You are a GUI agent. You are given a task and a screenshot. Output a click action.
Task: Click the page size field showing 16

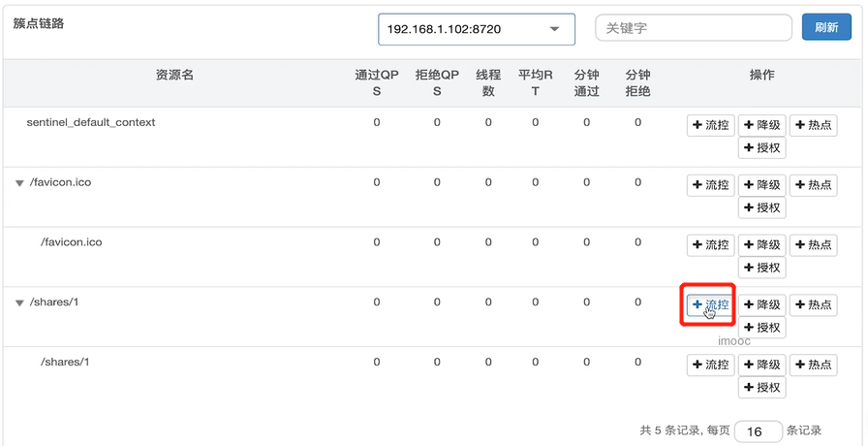click(758, 431)
